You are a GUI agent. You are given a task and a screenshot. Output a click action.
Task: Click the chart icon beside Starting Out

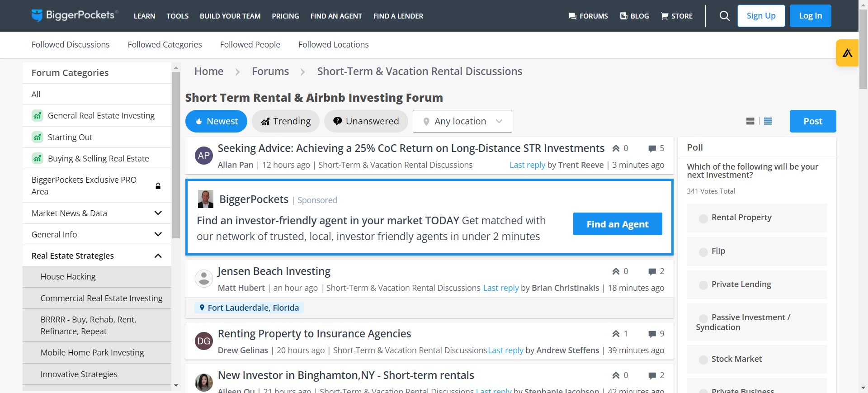38,137
